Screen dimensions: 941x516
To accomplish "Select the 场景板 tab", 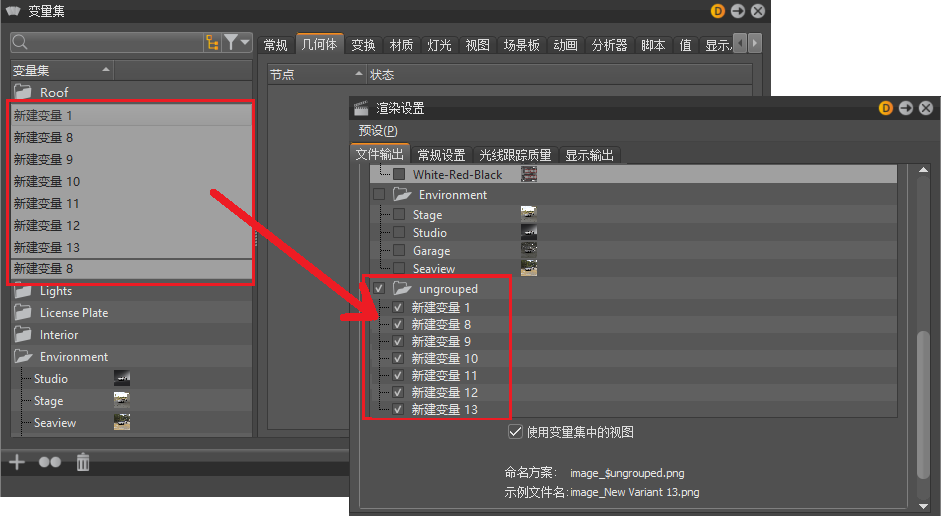I will [x=522, y=45].
